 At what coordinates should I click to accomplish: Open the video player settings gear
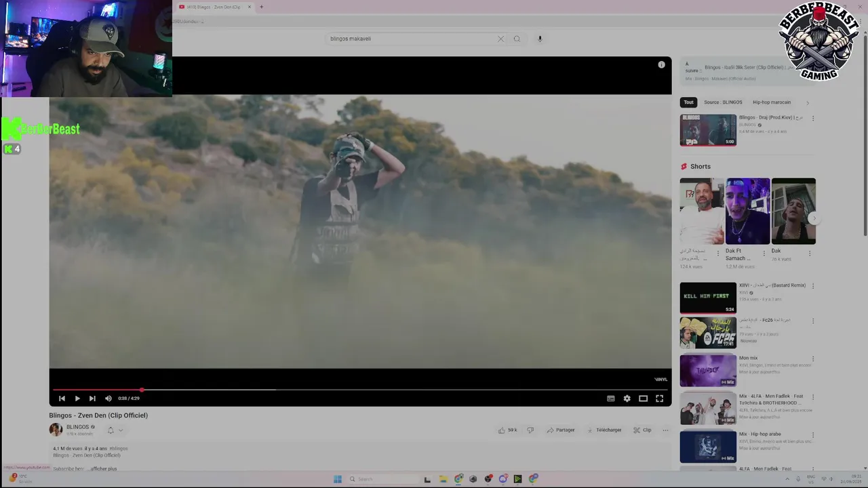click(627, 399)
